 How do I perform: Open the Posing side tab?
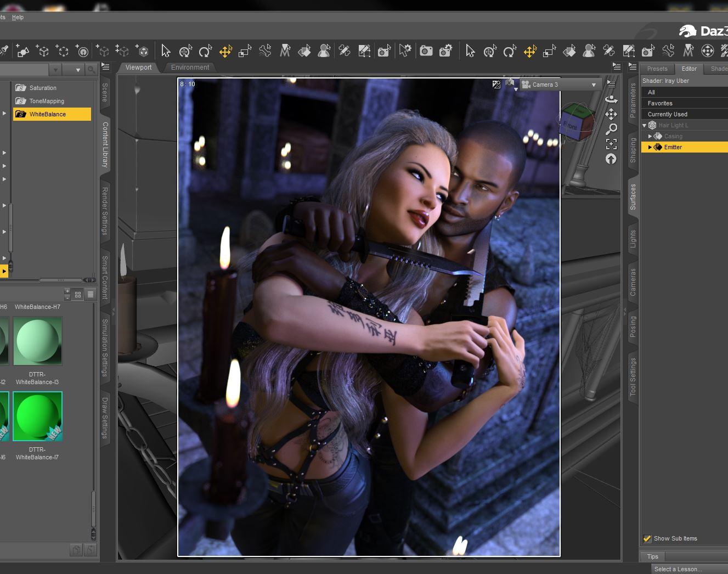click(633, 327)
